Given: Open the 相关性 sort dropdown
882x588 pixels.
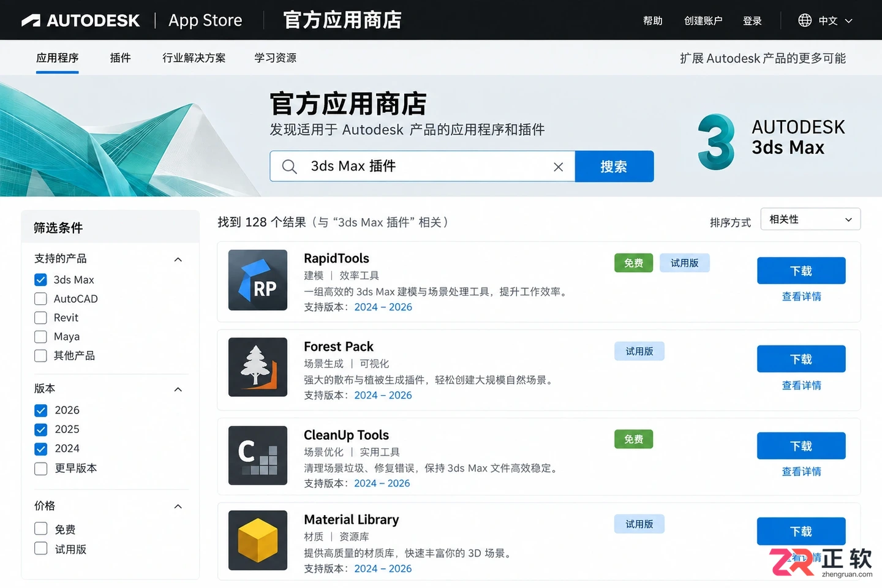Looking at the screenshot, I should click(810, 219).
